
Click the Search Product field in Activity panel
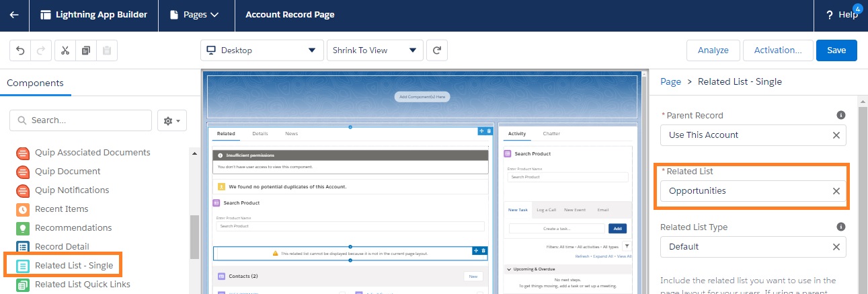click(x=567, y=177)
